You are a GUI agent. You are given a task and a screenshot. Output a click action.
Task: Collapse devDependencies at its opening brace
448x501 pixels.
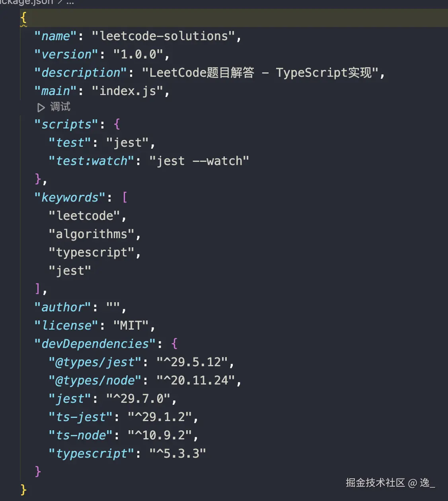[174, 344]
